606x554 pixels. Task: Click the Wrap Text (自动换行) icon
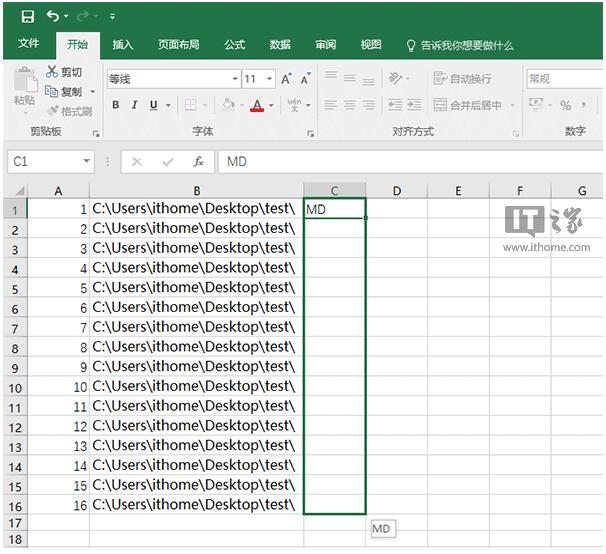(441, 79)
